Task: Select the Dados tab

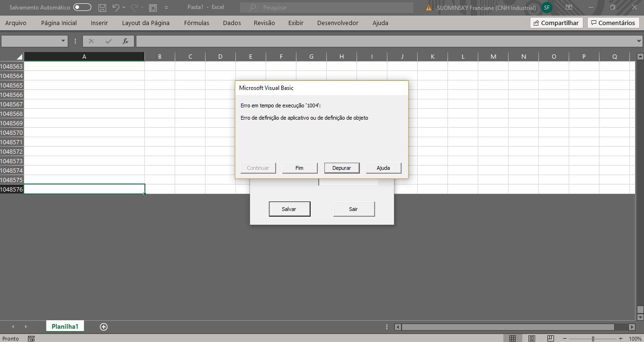Action: pyautogui.click(x=232, y=23)
